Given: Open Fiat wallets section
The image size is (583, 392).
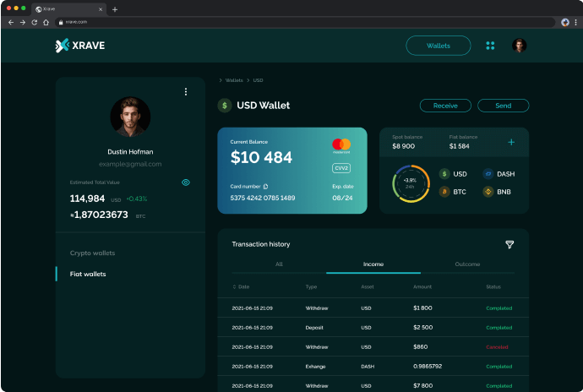Looking at the screenshot, I should (88, 274).
